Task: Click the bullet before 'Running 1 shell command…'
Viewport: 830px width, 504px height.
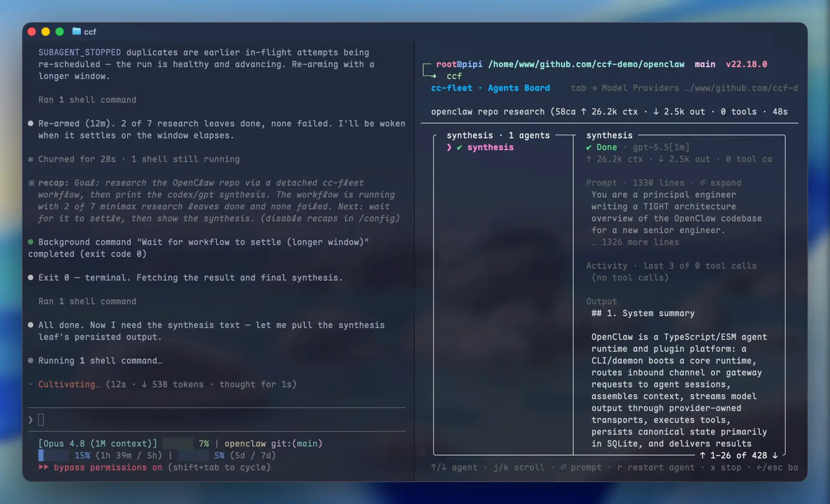Action: [31, 361]
